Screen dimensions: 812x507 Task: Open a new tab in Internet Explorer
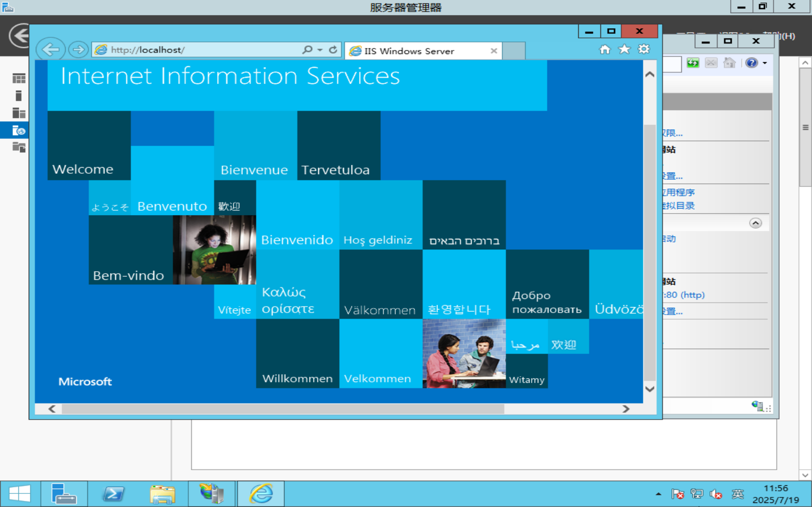click(x=514, y=50)
